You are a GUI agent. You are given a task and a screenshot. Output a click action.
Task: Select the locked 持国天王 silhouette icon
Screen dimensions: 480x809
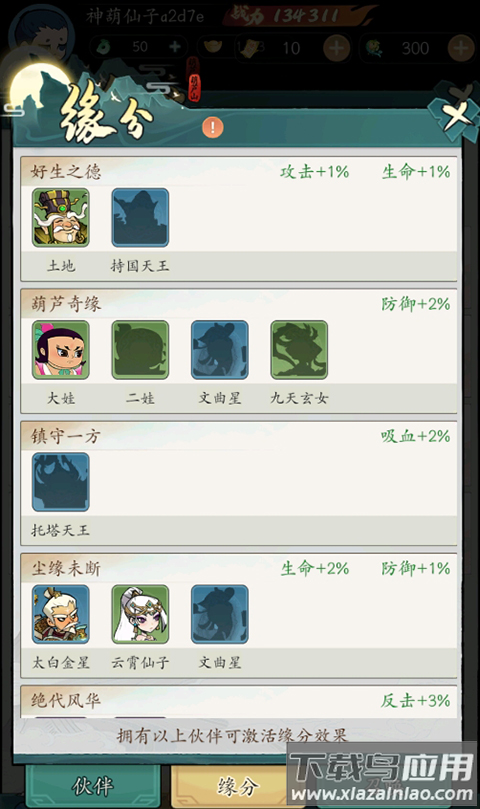pyautogui.click(x=140, y=217)
